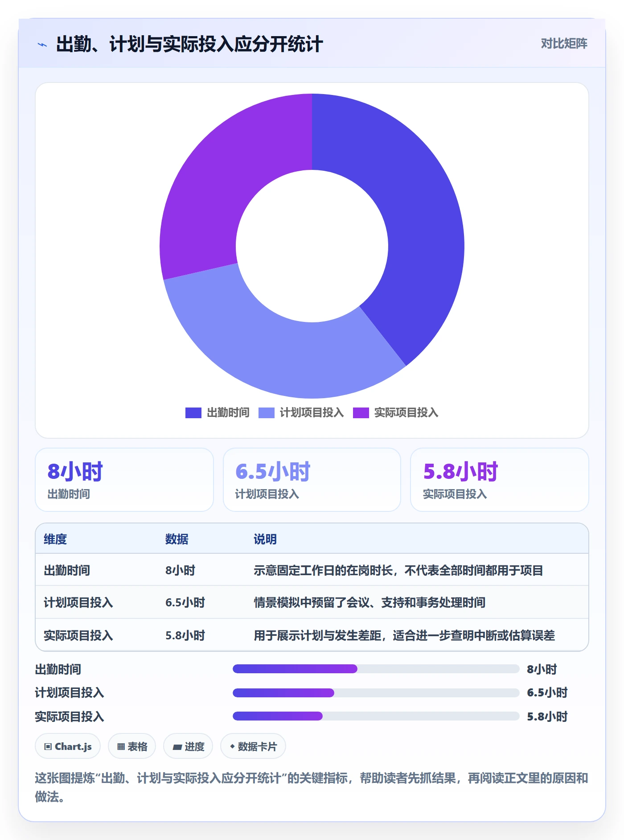The height and width of the screenshot is (840, 624).
Task: Click the 6.5小时 value in the table
Action: (185, 602)
